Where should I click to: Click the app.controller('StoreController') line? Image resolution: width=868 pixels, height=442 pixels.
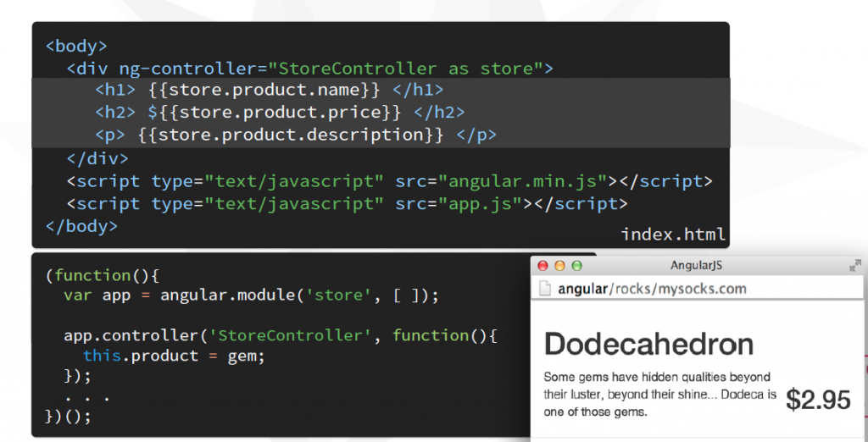[x=281, y=336]
